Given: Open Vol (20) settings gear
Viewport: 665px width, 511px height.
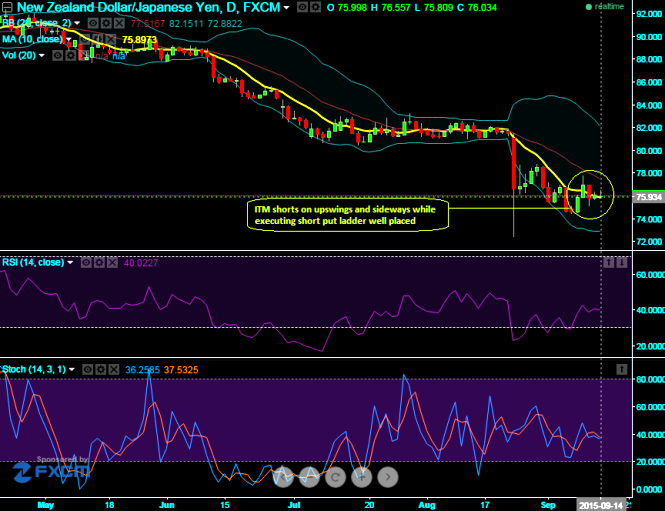Looking at the screenshot, I should pyautogui.click(x=71, y=56).
